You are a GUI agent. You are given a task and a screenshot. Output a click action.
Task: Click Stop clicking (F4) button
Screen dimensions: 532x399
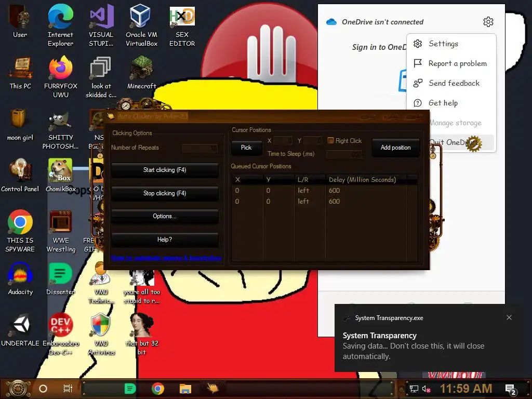coord(165,193)
